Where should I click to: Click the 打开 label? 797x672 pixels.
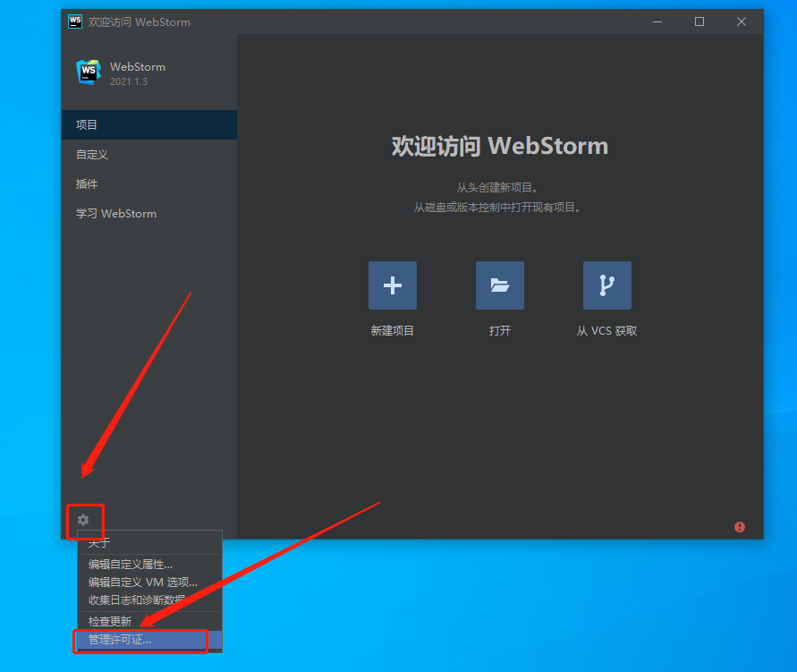pyautogui.click(x=500, y=331)
